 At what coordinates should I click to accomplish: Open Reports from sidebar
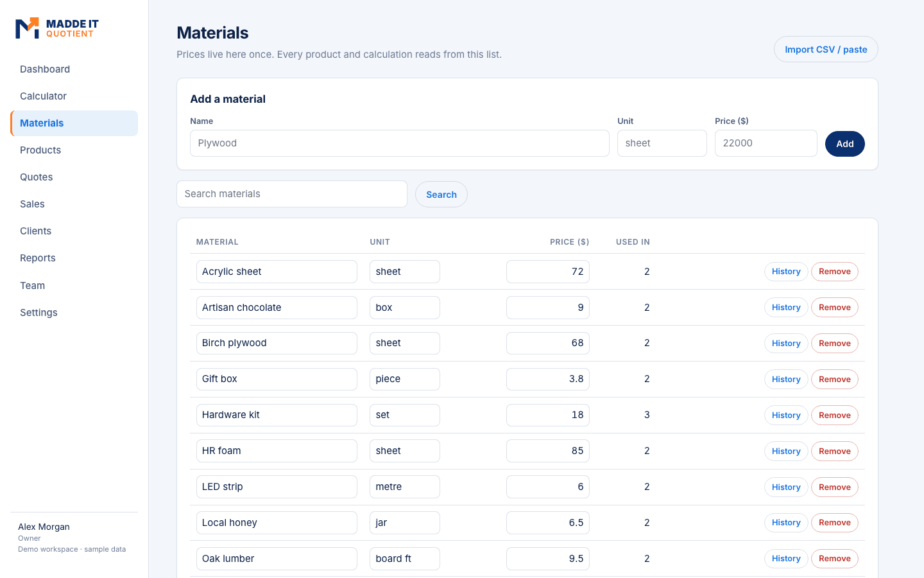(74, 258)
